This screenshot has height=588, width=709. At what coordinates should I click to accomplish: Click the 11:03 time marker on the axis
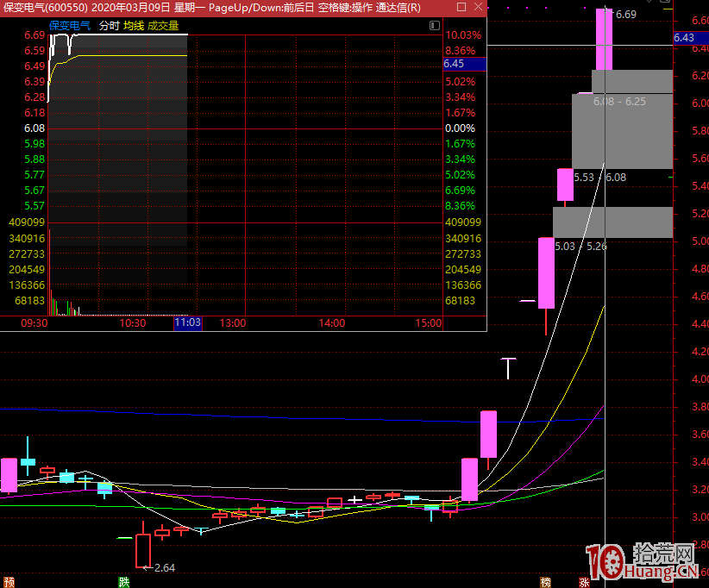pyautogui.click(x=187, y=323)
